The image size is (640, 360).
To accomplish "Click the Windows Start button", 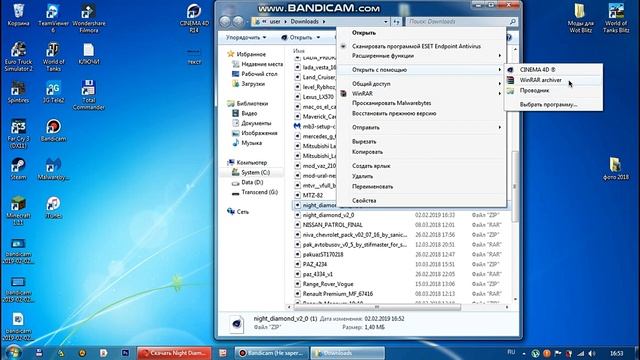I will (x=13, y=353).
